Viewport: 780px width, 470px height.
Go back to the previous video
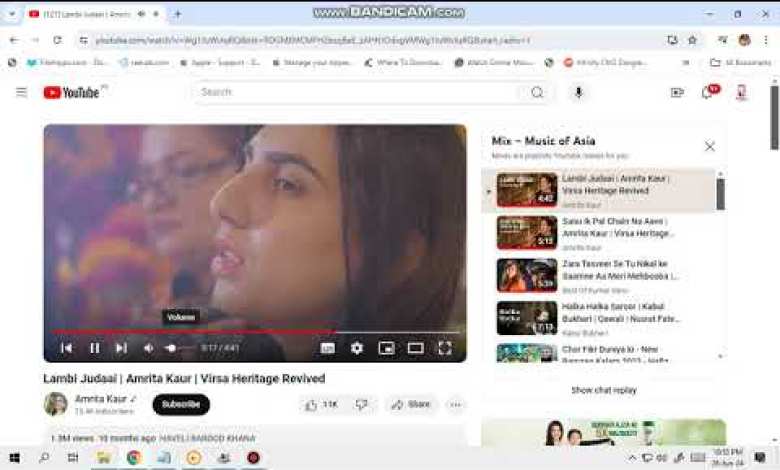coord(66,348)
